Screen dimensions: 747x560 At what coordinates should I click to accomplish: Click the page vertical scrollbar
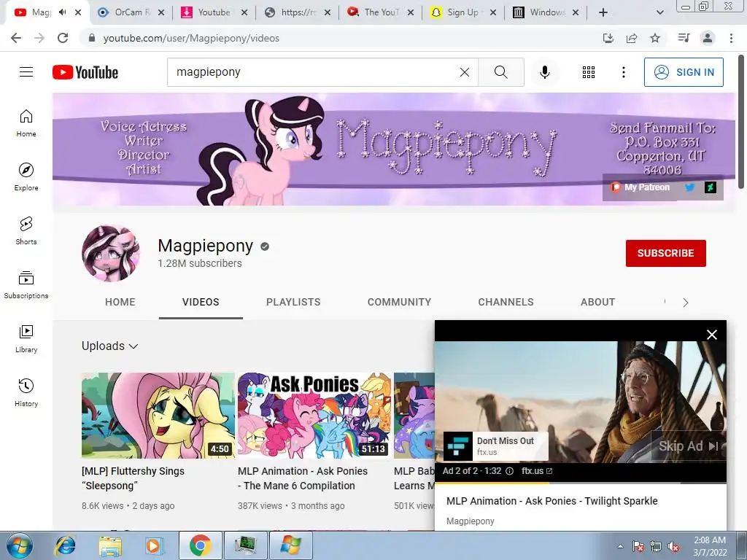coord(740,121)
